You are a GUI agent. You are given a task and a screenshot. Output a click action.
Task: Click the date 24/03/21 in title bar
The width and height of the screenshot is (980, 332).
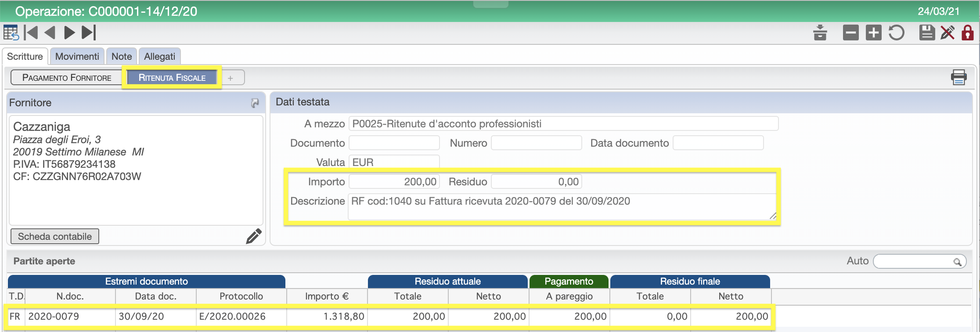click(939, 11)
